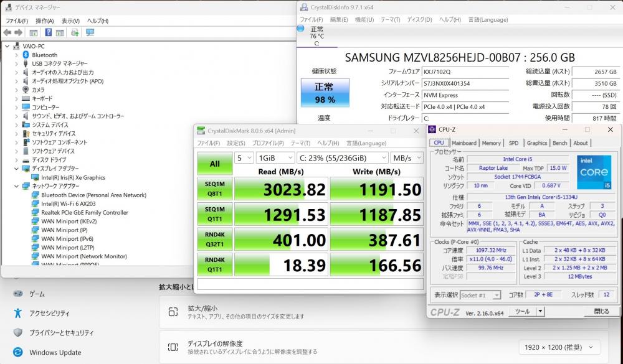Select the Bluetooth device category icon
The width and height of the screenshot is (623, 364).
tap(26, 55)
